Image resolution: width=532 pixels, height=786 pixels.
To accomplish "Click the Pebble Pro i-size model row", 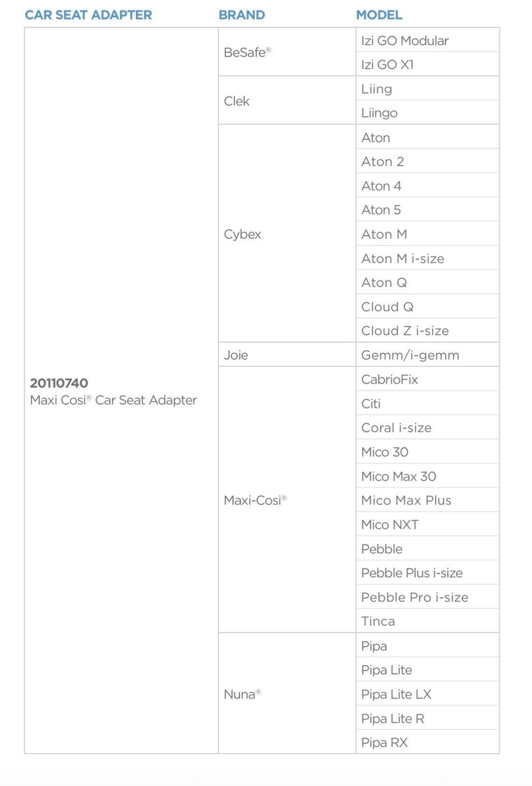I will click(x=427, y=596).
